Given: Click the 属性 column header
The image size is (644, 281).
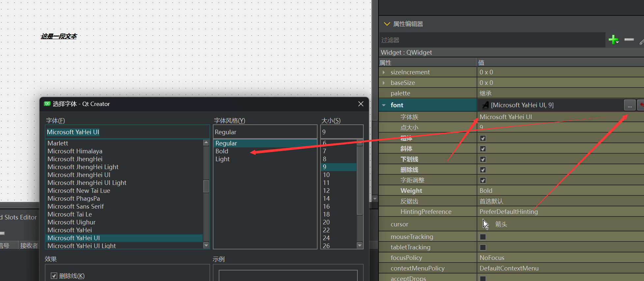Looking at the screenshot, I should click(x=428, y=63).
